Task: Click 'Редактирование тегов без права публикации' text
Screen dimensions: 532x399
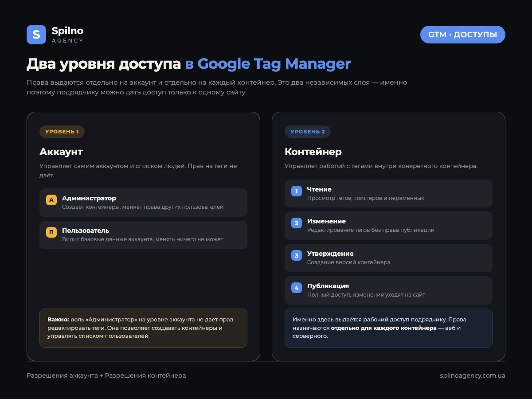Action: click(371, 230)
